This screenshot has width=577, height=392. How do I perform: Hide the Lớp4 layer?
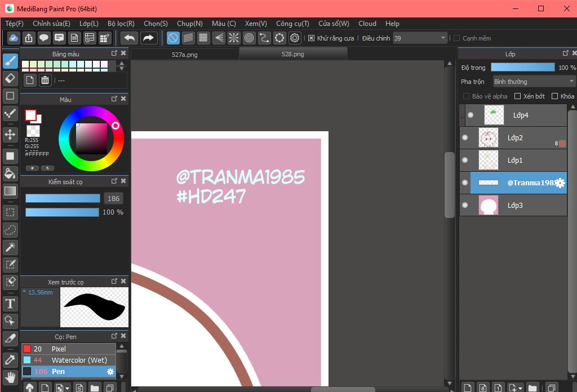click(x=471, y=115)
